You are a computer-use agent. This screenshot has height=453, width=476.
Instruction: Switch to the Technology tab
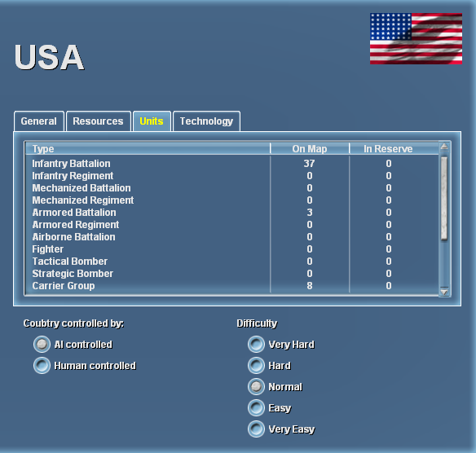pos(206,121)
